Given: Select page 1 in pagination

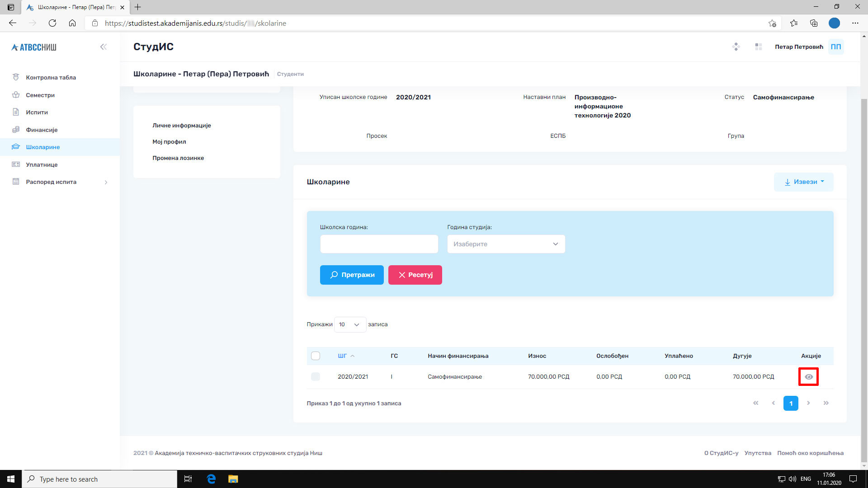Looking at the screenshot, I should click(791, 404).
